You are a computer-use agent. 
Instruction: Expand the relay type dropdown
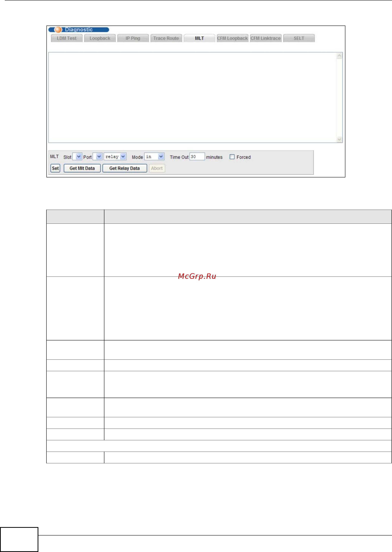pyautogui.click(x=115, y=157)
